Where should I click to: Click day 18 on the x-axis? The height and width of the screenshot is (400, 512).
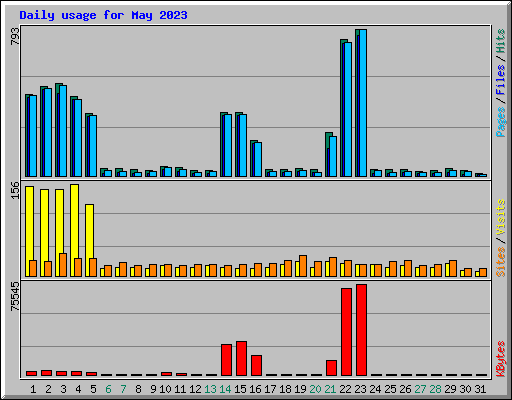point(285,389)
